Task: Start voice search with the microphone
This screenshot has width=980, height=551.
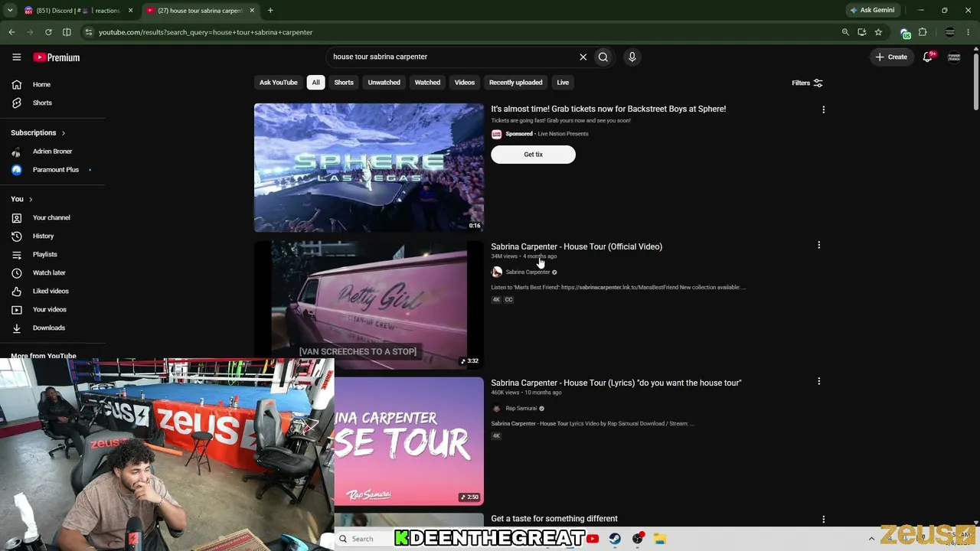Action: [x=632, y=57]
